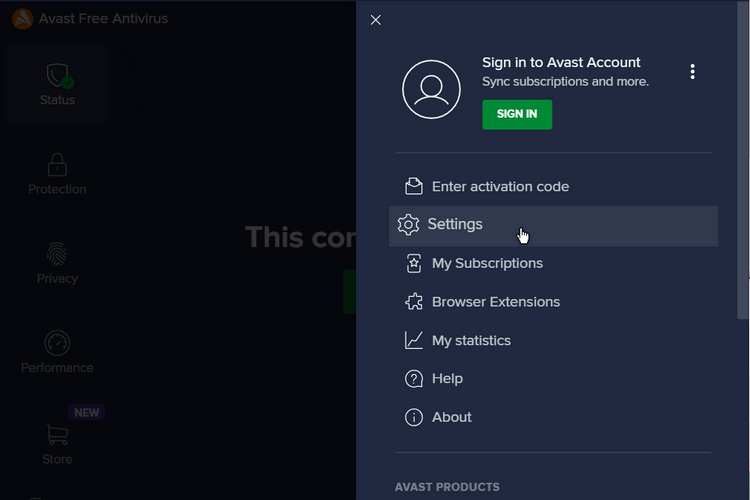Open My statistics menu entry
The width and height of the screenshot is (750, 500).
pos(553,340)
